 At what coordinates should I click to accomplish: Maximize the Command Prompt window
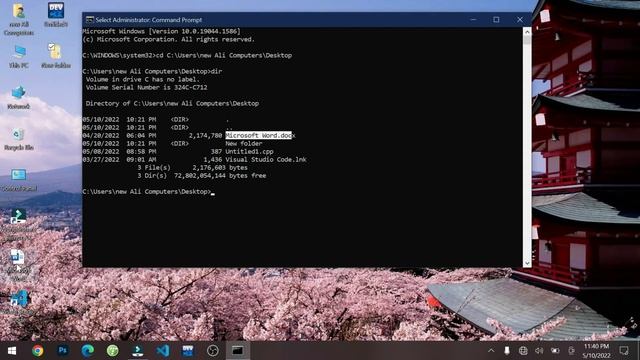(496, 20)
